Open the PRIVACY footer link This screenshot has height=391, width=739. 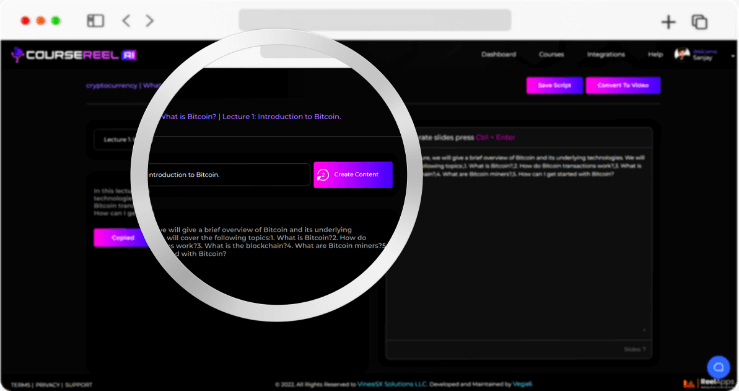coord(48,385)
